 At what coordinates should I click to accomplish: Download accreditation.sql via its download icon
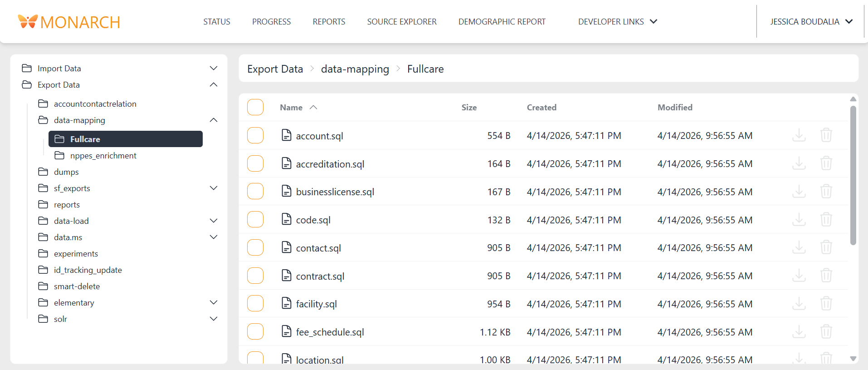point(799,163)
